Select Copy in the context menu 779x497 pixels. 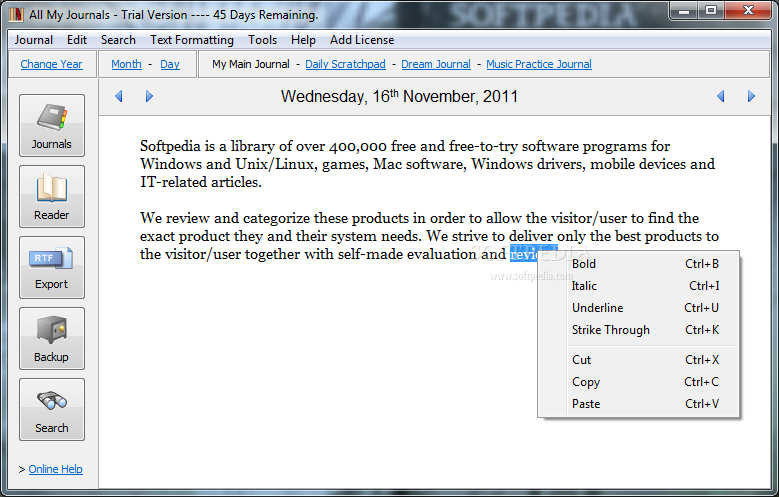(639, 382)
